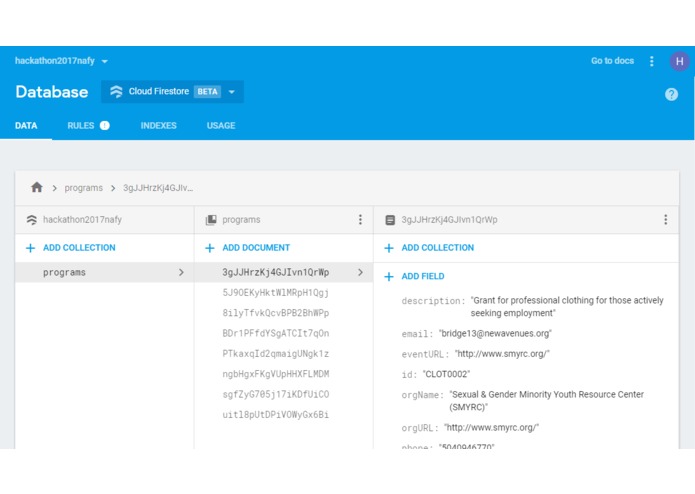Switch to the INDEXES tab

(158, 126)
